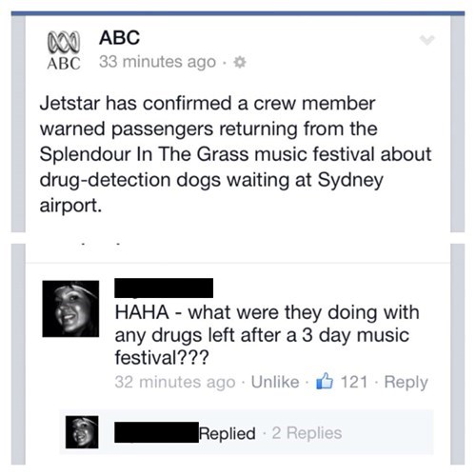Unlike the HAHA comment
476x476 pixels.
click(x=275, y=382)
